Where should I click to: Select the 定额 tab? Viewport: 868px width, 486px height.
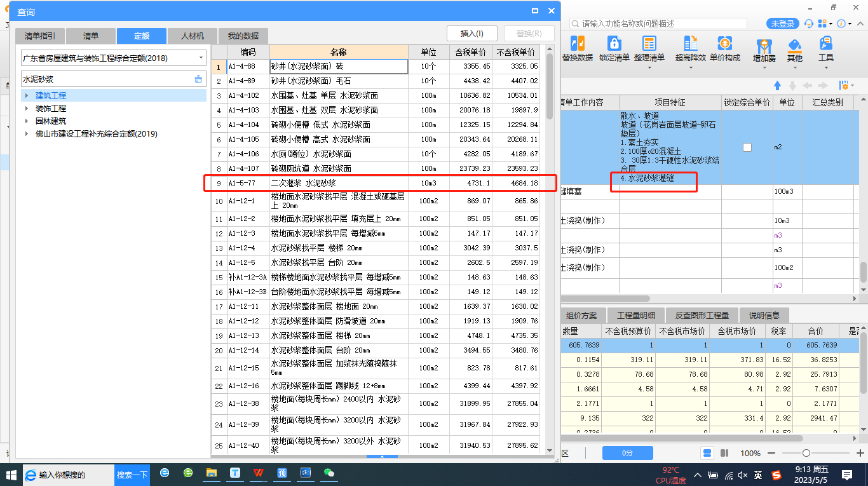click(x=142, y=36)
